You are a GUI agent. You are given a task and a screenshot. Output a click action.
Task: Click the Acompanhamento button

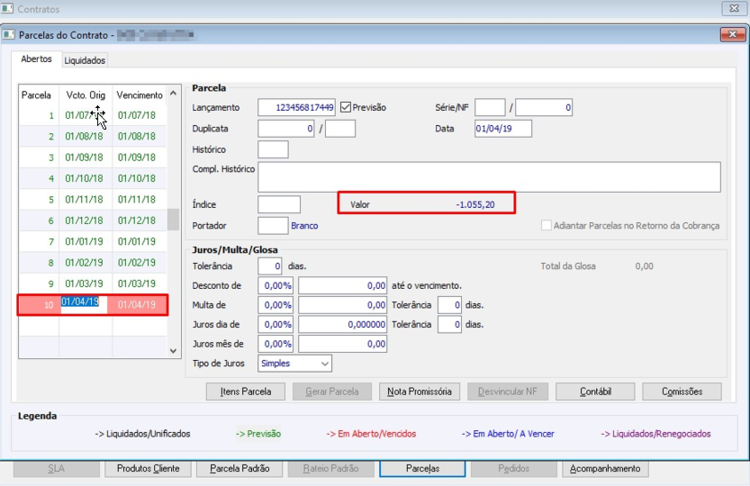[x=605, y=469]
